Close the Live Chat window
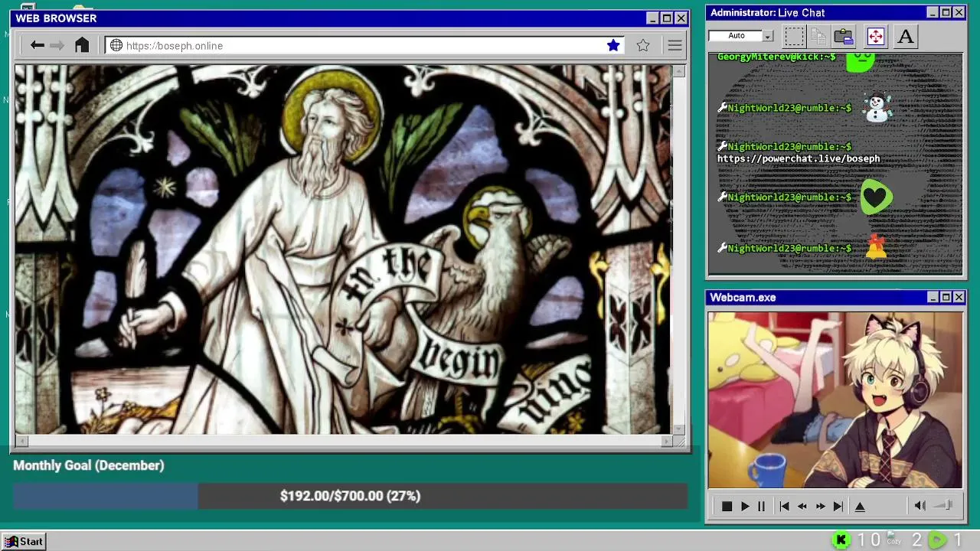Screen dimensions: 980x551 tap(959, 12)
